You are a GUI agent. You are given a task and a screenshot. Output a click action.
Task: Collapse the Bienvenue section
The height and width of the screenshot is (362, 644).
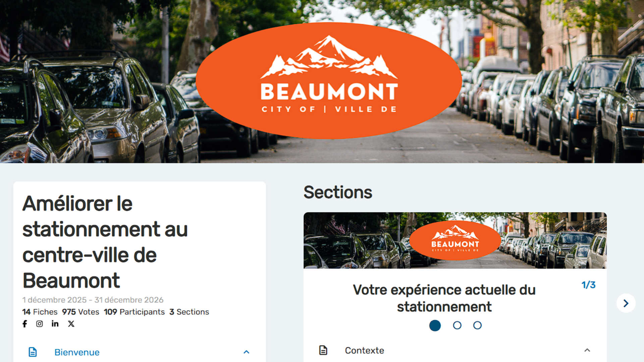[247, 352]
